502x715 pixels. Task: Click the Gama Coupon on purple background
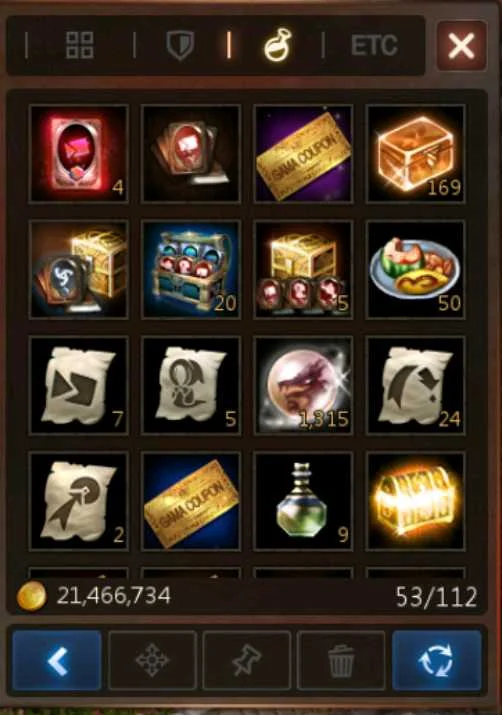303,153
